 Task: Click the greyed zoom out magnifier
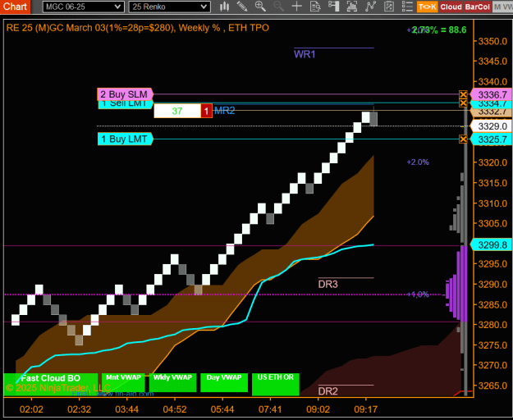[278, 7]
